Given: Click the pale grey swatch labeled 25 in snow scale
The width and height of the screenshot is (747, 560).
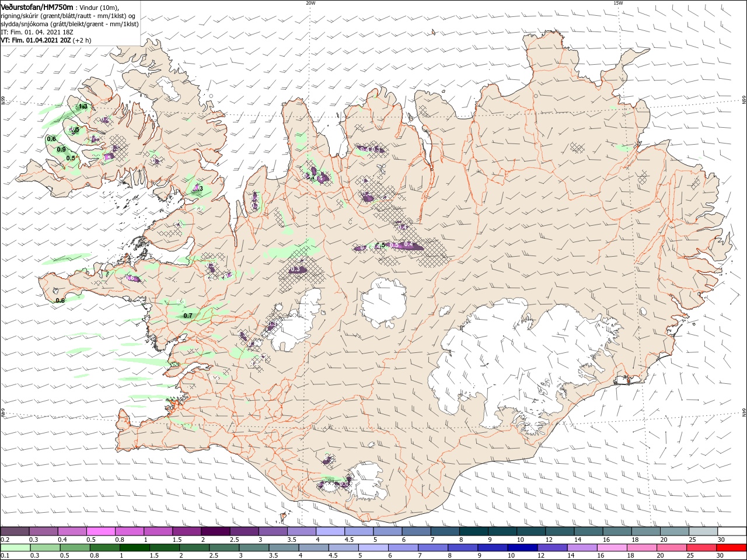Looking at the screenshot, I should (703, 531).
